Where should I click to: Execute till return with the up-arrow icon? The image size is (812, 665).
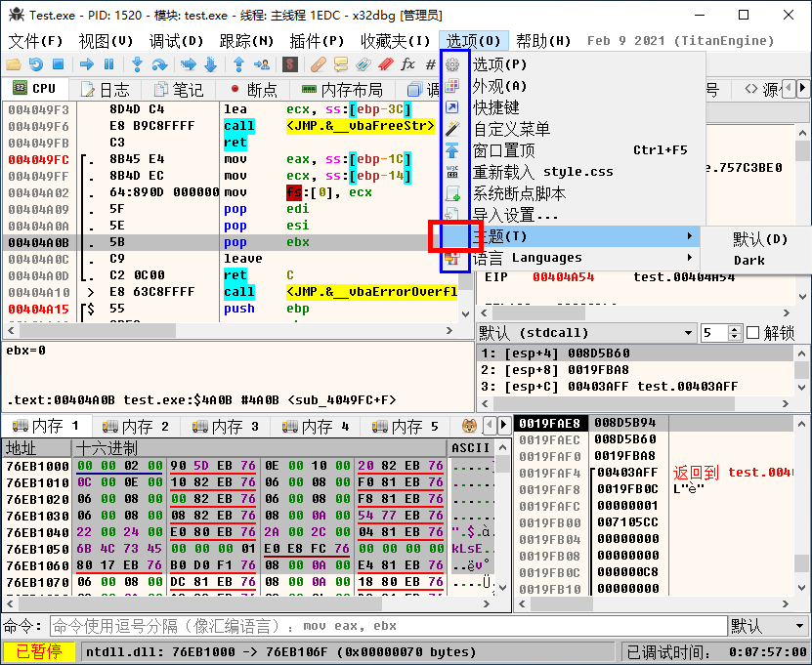tap(238, 64)
